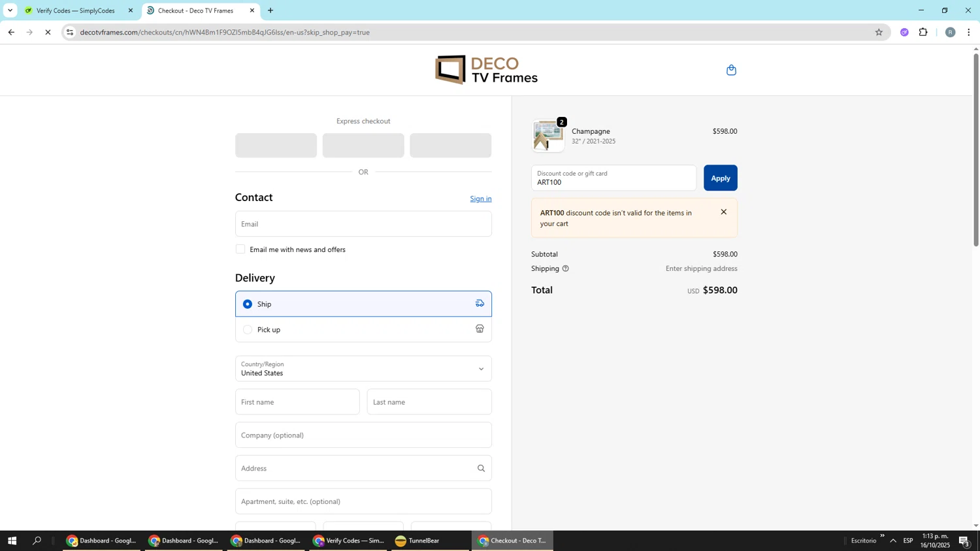Image resolution: width=980 pixels, height=551 pixels.
Task: Bookmark this checkout page with the star
Action: 879,32
